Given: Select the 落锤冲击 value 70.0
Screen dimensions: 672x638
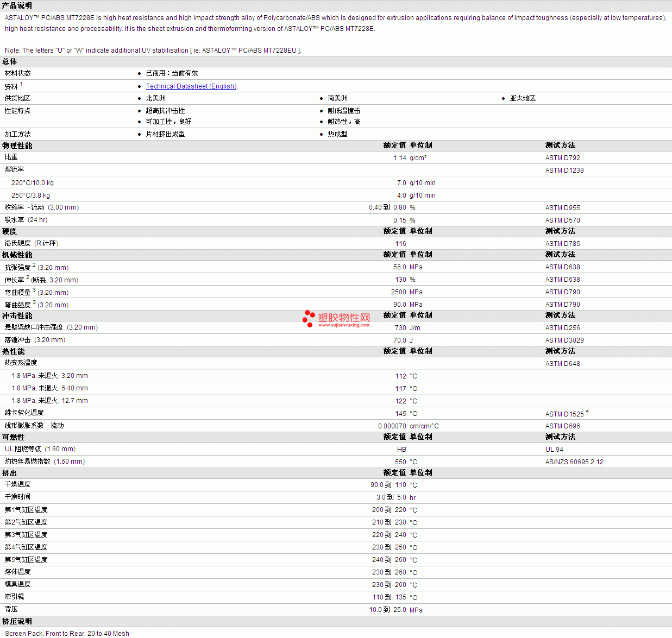Looking at the screenshot, I should (400, 340).
